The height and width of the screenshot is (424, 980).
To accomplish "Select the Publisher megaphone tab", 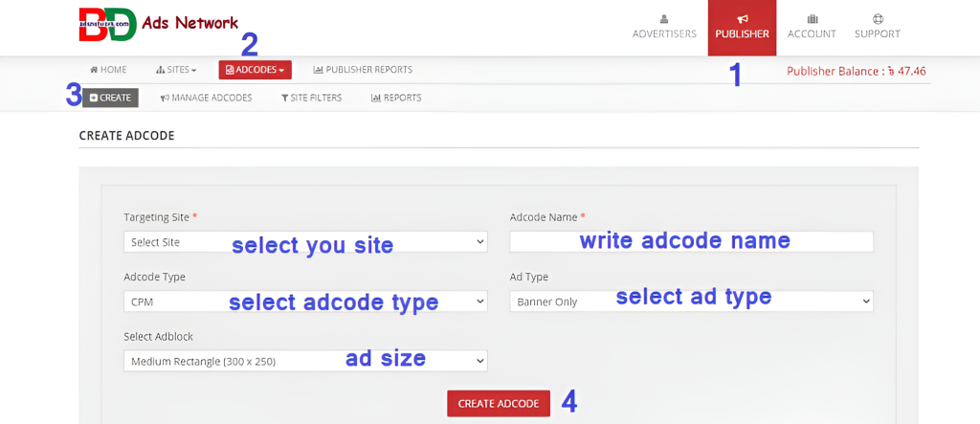I will pyautogui.click(x=742, y=27).
